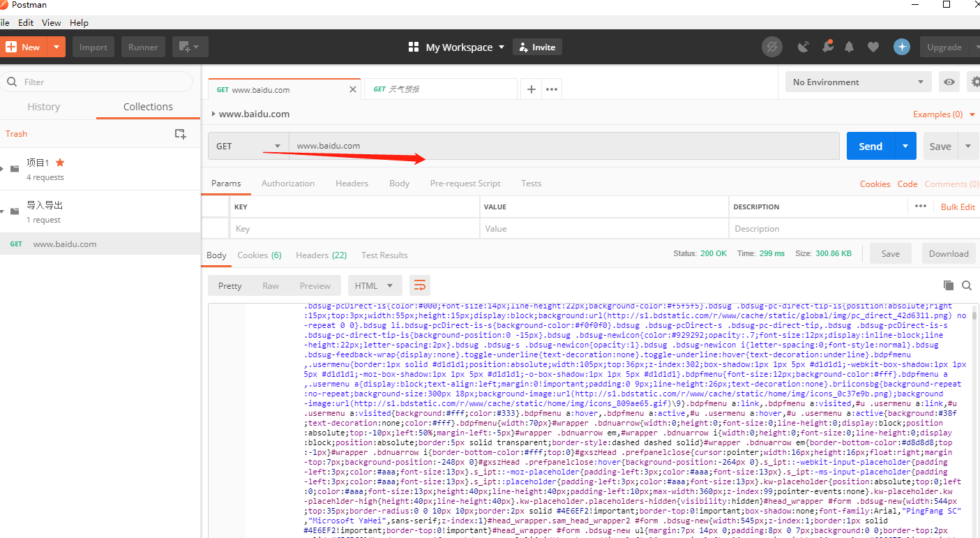
Task: Switch to the History tab
Action: click(44, 107)
